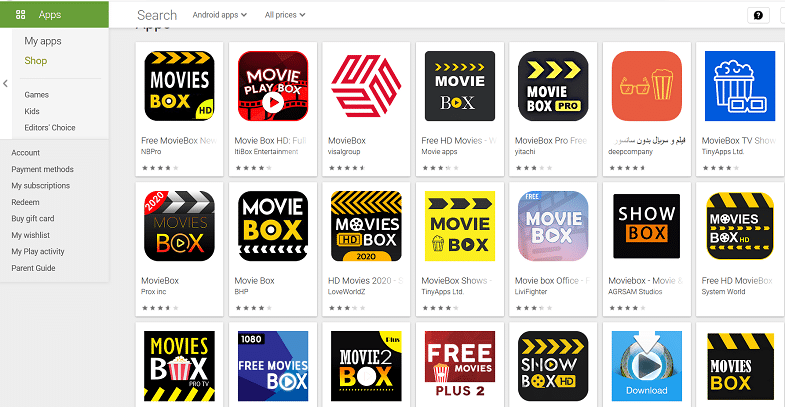Open the Games category

click(x=37, y=95)
